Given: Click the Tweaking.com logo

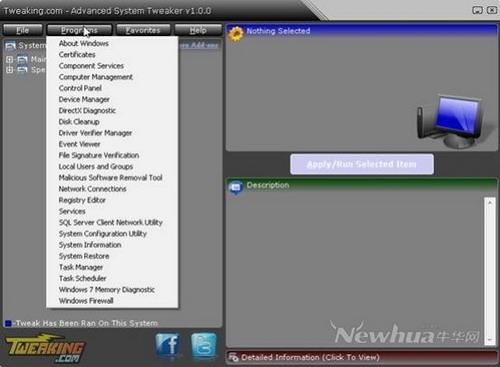Looking at the screenshot, I should pyautogui.click(x=45, y=348).
